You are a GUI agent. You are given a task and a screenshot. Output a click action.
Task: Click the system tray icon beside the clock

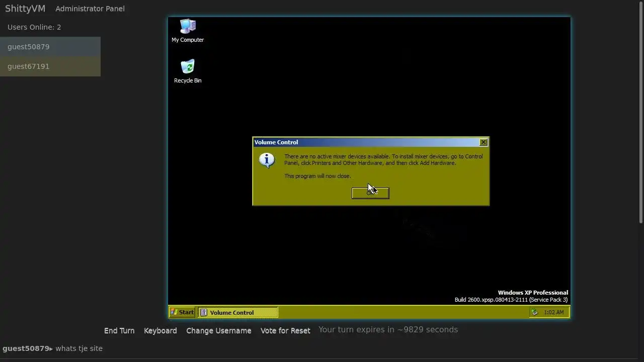[x=534, y=312]
